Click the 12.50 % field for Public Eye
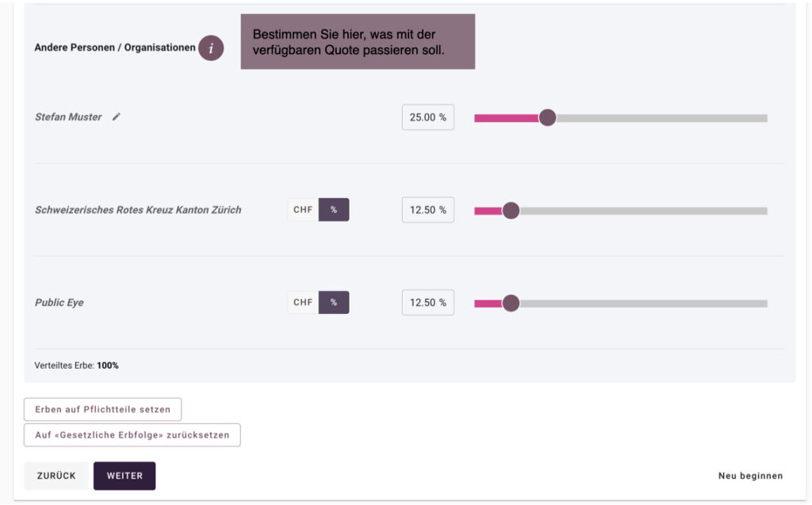The width and height of the screenshot is (812, 505). point(427,303)
